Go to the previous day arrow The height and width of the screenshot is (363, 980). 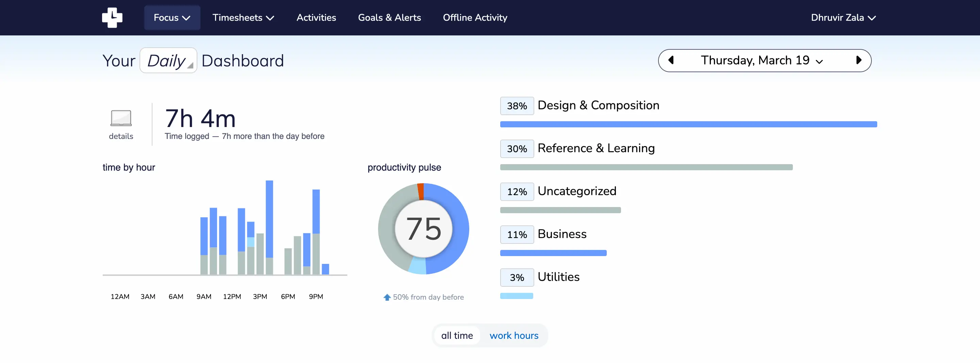[x=671, y=60]
